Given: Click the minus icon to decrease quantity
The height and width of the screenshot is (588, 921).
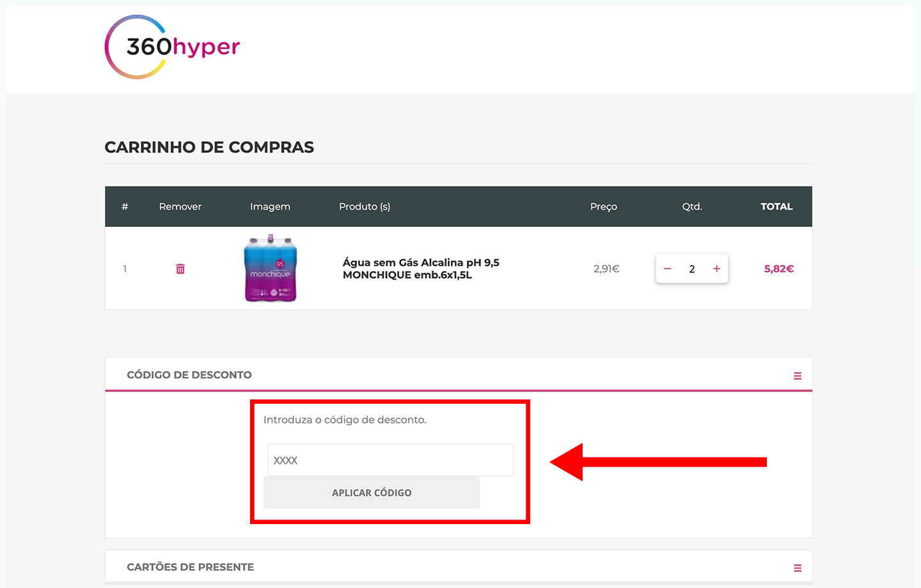Looking at the screenshot, I should click(667, 268).
